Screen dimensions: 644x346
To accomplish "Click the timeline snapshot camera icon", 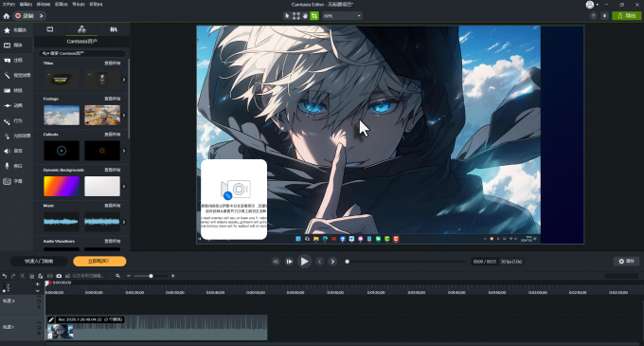I will click(x=59, y=276).
